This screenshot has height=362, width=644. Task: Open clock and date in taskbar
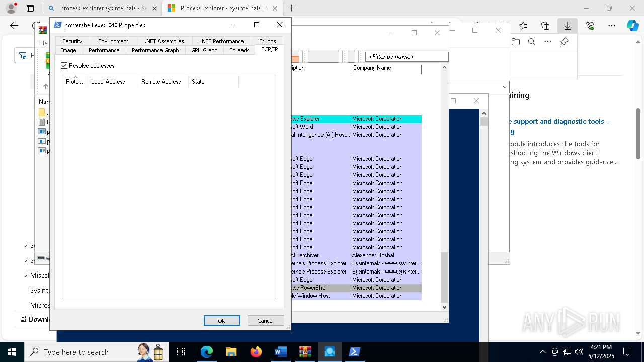click(x=601, y=352)
